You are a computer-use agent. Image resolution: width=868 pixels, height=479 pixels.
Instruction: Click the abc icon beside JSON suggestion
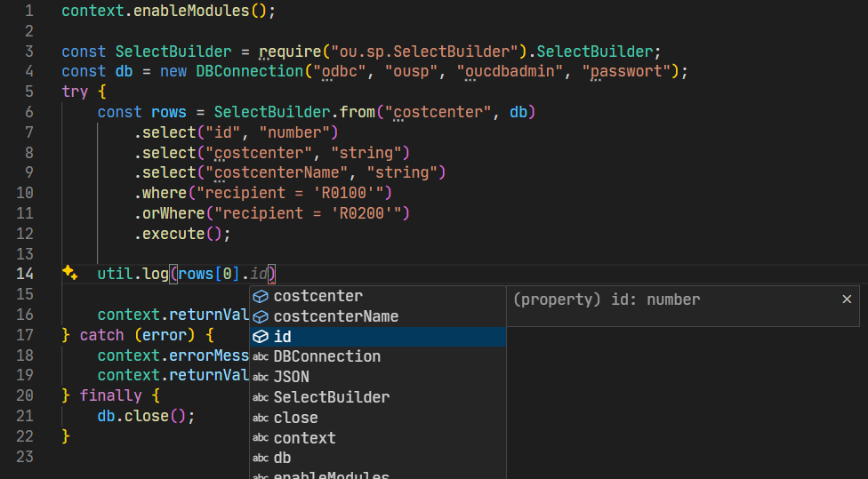click(x=261, y=377)
